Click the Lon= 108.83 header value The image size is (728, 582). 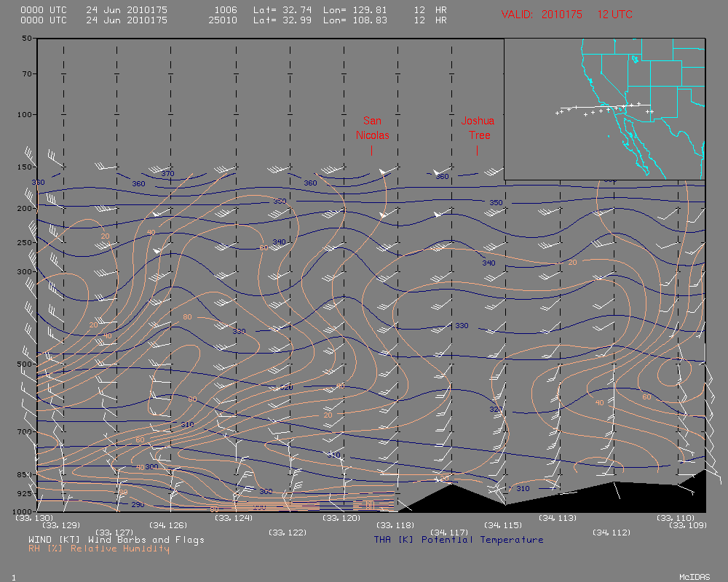tap(355, 20)
